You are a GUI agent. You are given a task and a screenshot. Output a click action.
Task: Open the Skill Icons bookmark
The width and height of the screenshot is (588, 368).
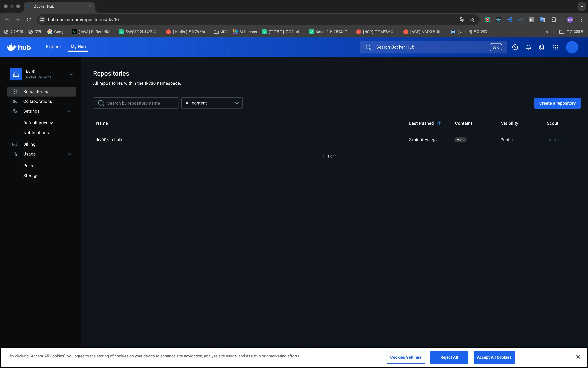(245, 32)
